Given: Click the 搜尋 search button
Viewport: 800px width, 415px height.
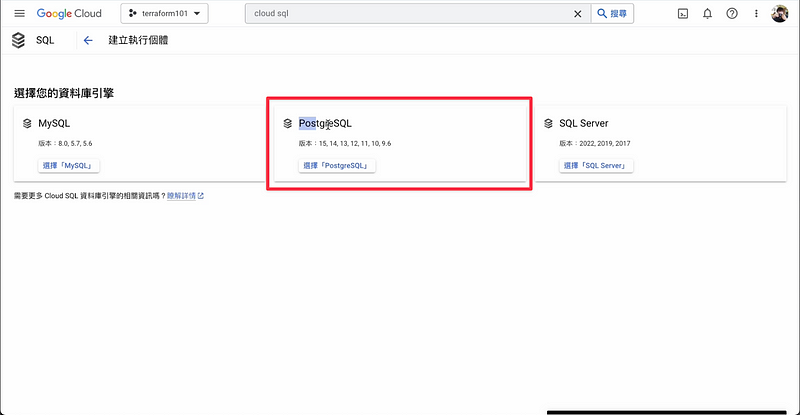Looking at the screenshot, I should click(612, 14).
